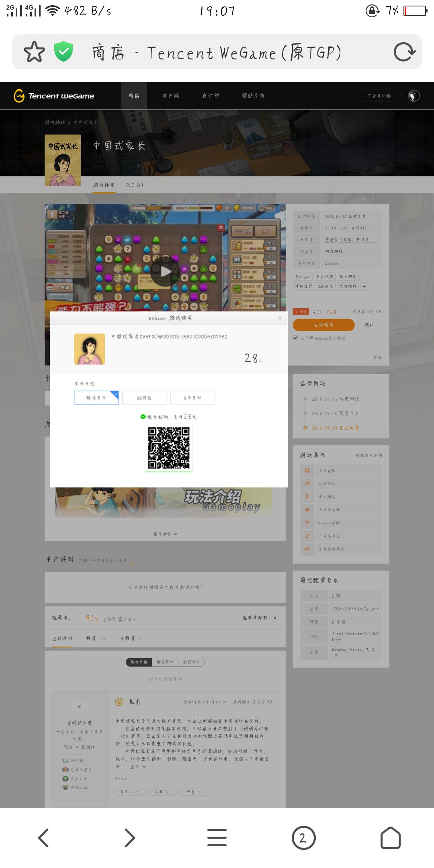
Task: Click the 评测新手 badge icon
Action: click(66, 760)
